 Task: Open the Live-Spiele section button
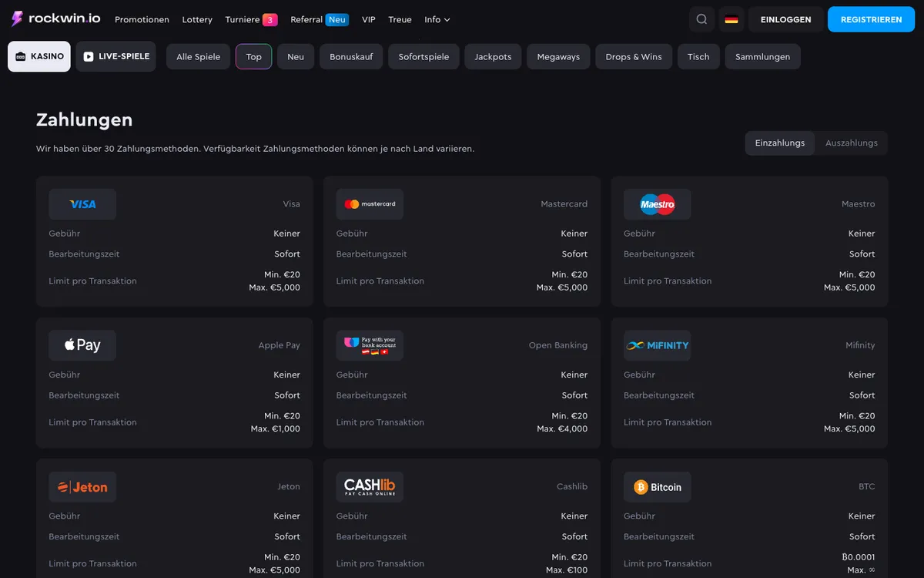115,56
